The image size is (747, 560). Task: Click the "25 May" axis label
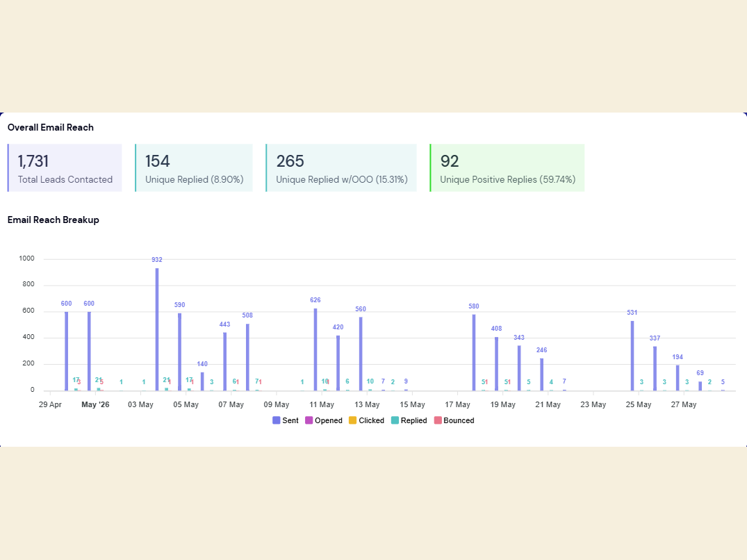639,405
